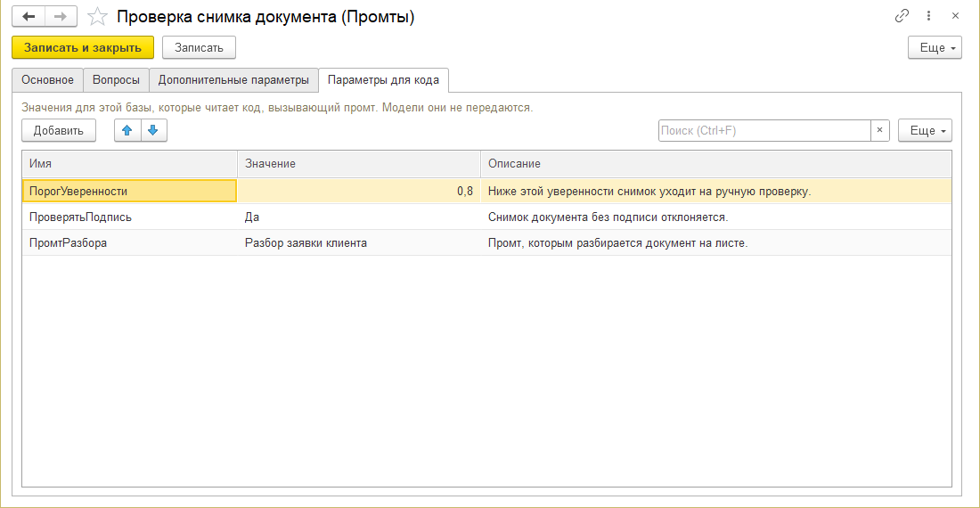Select the Параметры для кода tab
The image size is (980, 508).
(383, 80)
